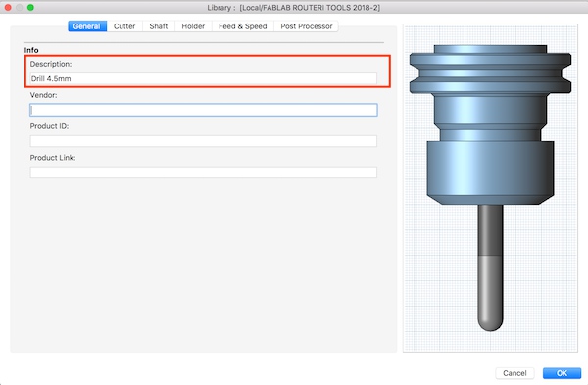This screenshot has height=385, width=588.
Task: Click the 3D tool preview image
Action: [x=491, y=188]
